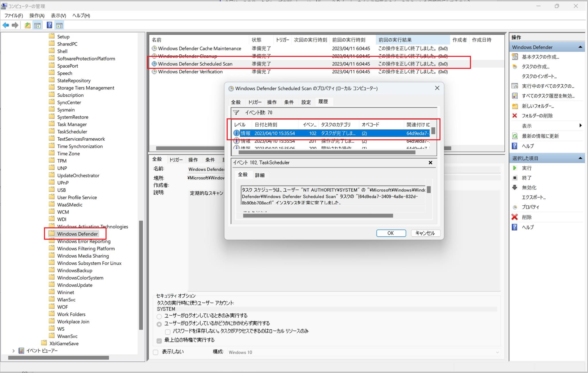Click the event description horizontal scrollbar
588x373 pixels.
click(x=318, y=216)
